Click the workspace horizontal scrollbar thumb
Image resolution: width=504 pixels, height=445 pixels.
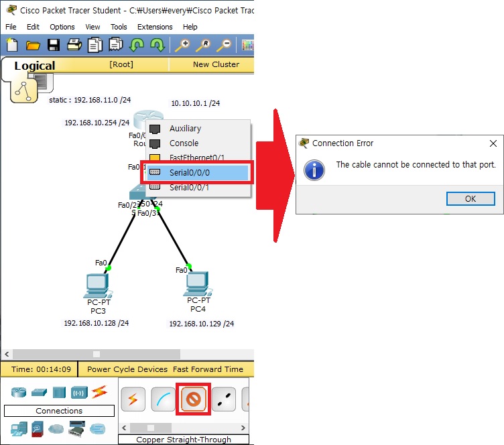click(x=97, y=354)
